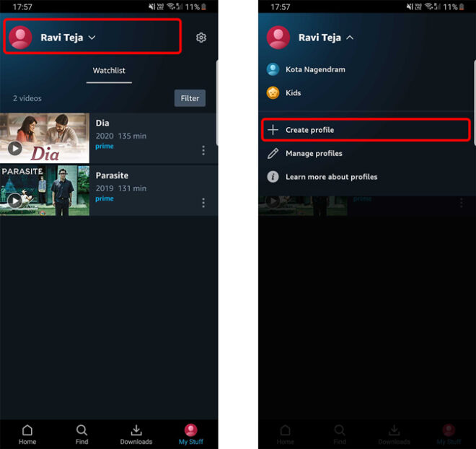The height and width of the screenshot is (449, 476).
Task: Go to Home tab in left bottom bar
Action: 27,435
